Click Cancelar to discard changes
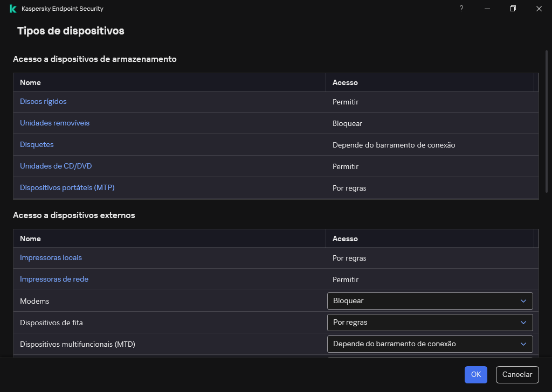Screen dimensions: 552x392 [x=517, y=374]
